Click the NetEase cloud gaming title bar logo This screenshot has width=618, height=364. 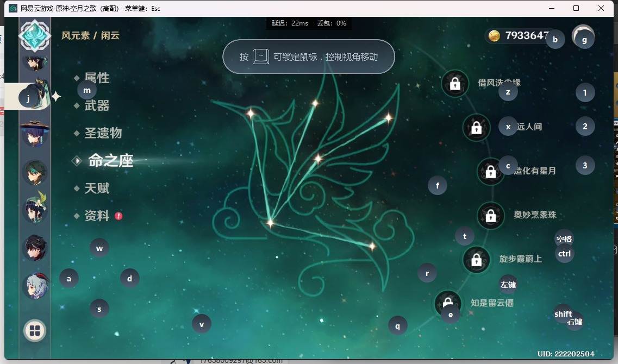pyautogui.click(x=13, y=8)
